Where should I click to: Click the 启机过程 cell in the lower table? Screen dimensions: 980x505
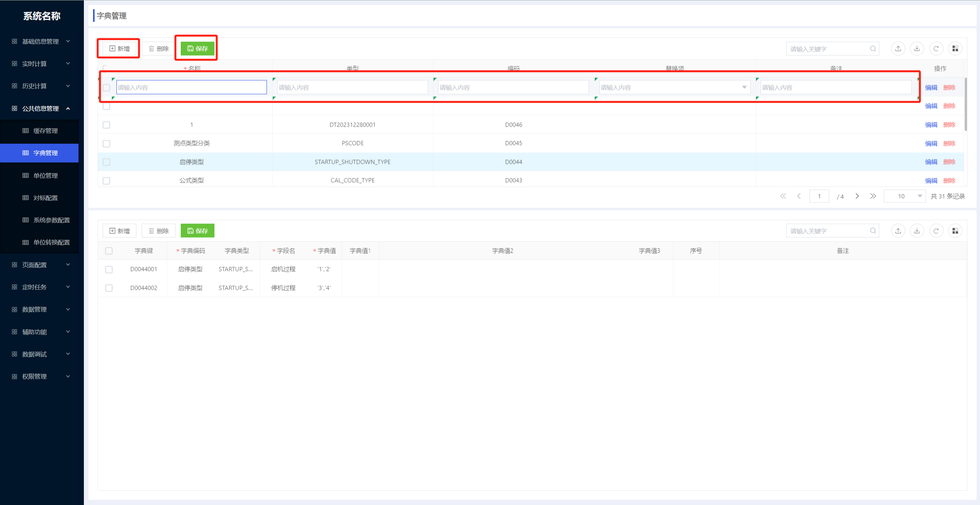(283, 269)
